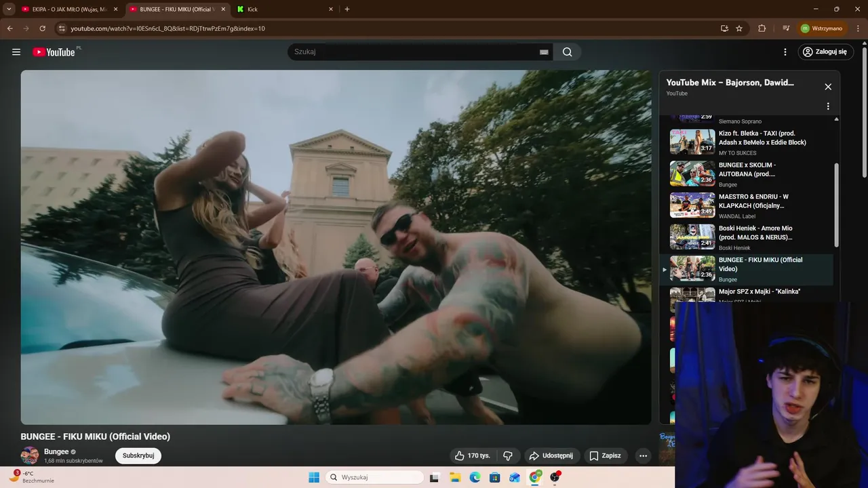
Task: Close the EKIPA - O JAK MIŁO tab
Action: pos(115,9)
